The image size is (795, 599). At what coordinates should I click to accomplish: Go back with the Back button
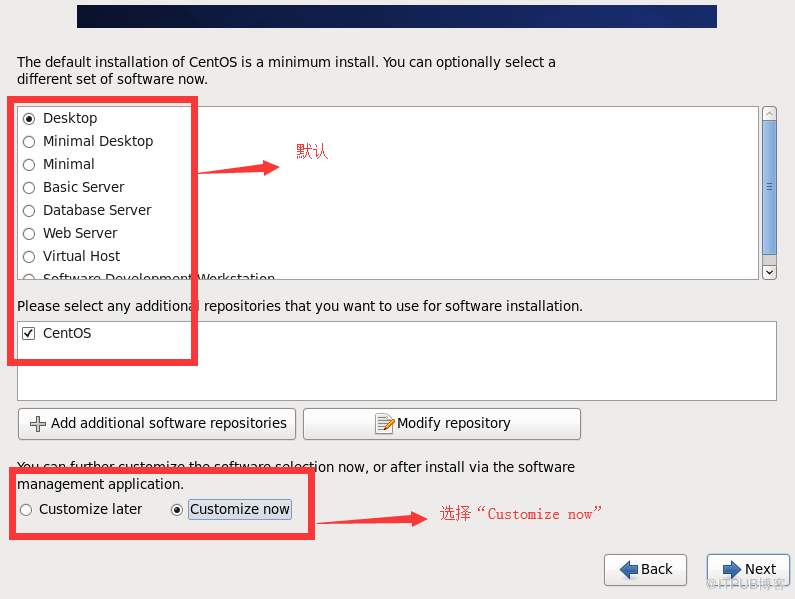coord(645,570)
